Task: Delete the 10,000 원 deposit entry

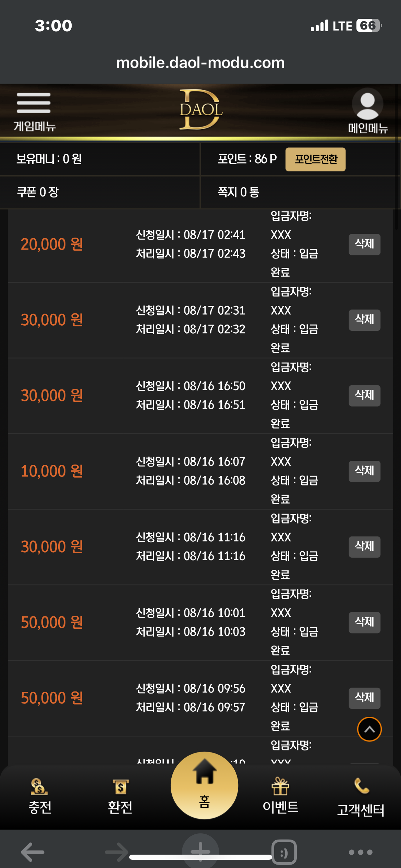Action: [x=364, y=471]
